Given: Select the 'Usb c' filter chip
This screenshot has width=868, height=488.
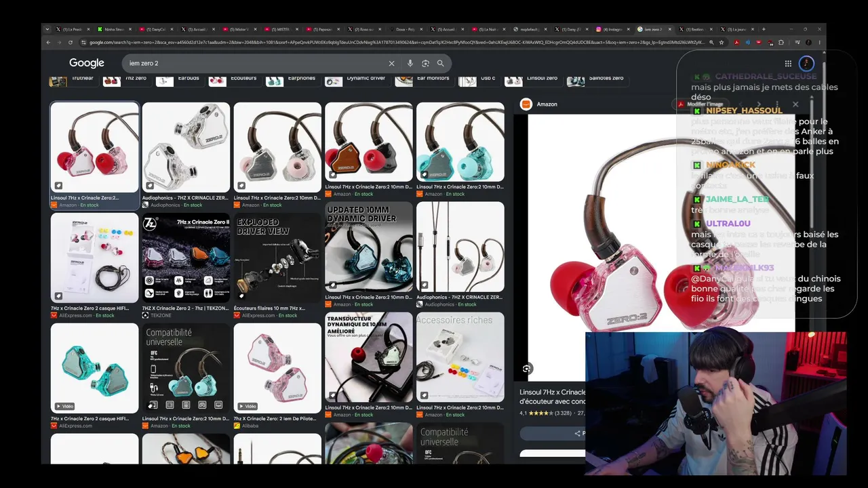Looking at the screenshot, I should [478, 80].
